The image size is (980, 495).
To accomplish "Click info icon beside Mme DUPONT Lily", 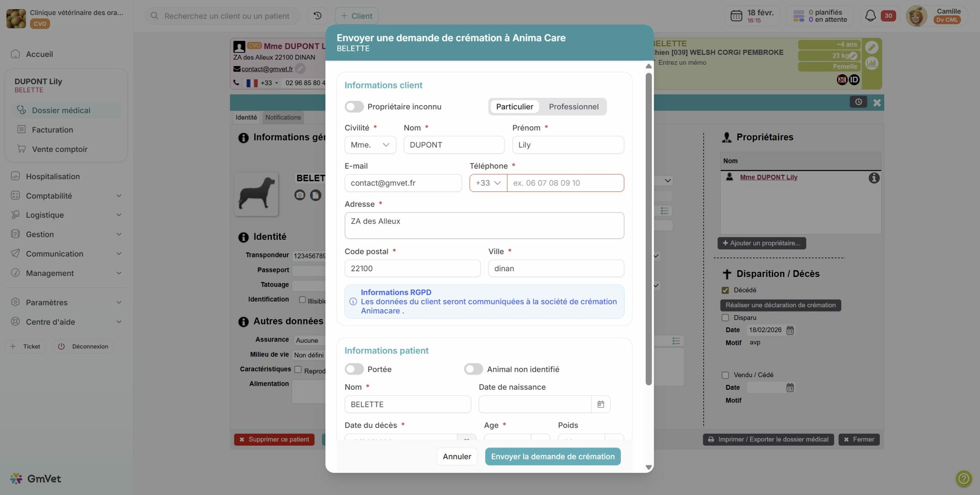I will 874,178.
